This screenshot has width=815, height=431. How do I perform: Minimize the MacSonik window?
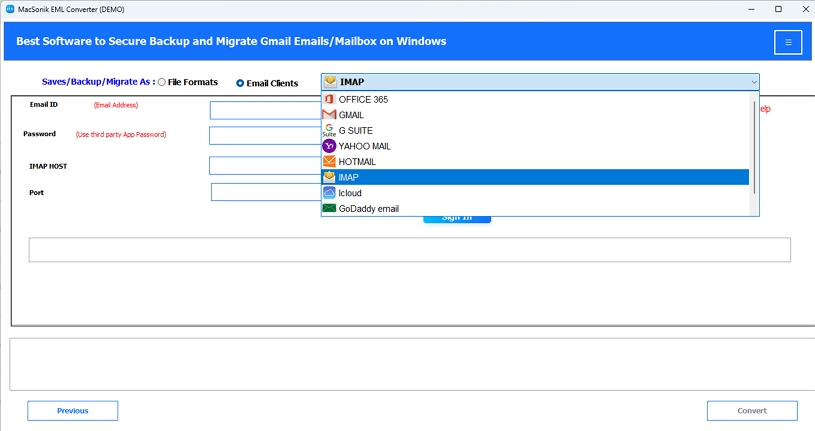point(751,9)
